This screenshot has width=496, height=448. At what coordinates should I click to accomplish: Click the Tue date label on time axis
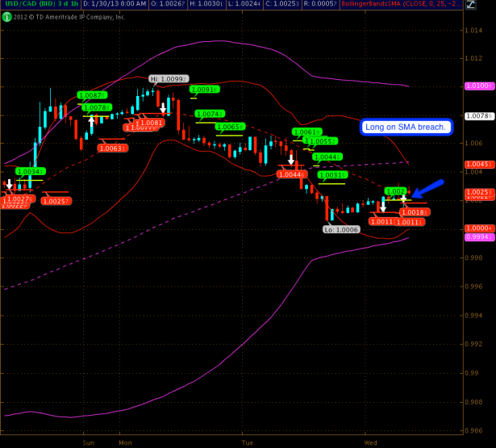pos(248,443)
